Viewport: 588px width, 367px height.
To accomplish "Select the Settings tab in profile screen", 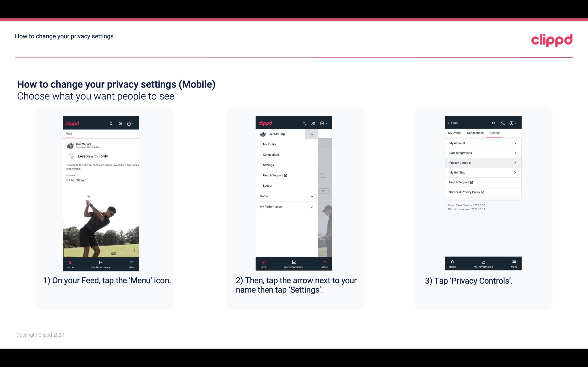I will pyautogui.click(x=495, y=133).
